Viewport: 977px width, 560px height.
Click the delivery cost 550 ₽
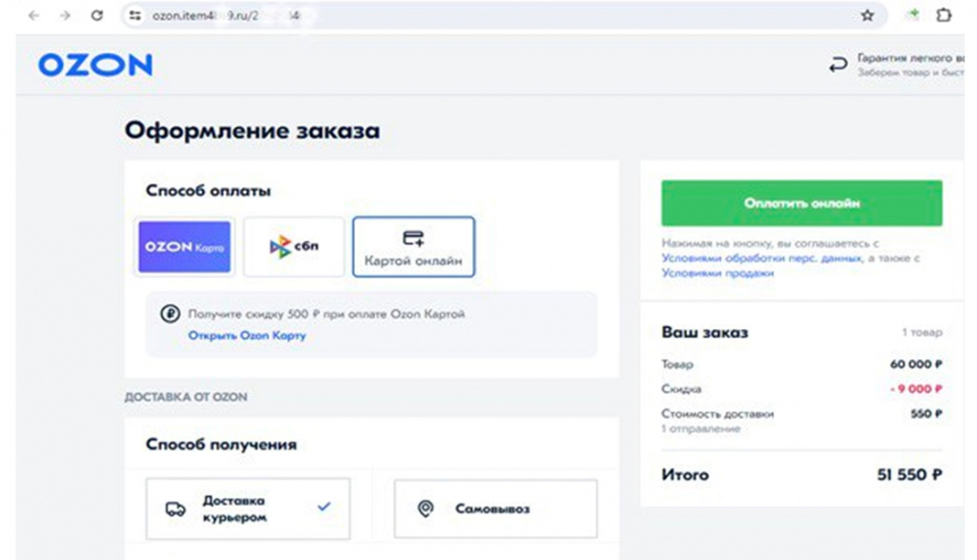point(925,414)
